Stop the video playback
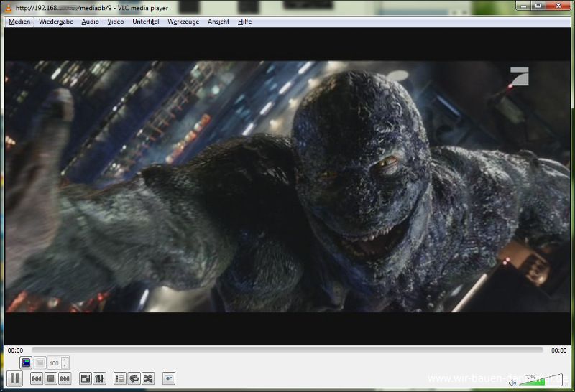The image size is (575, 392). coord(50,378)
